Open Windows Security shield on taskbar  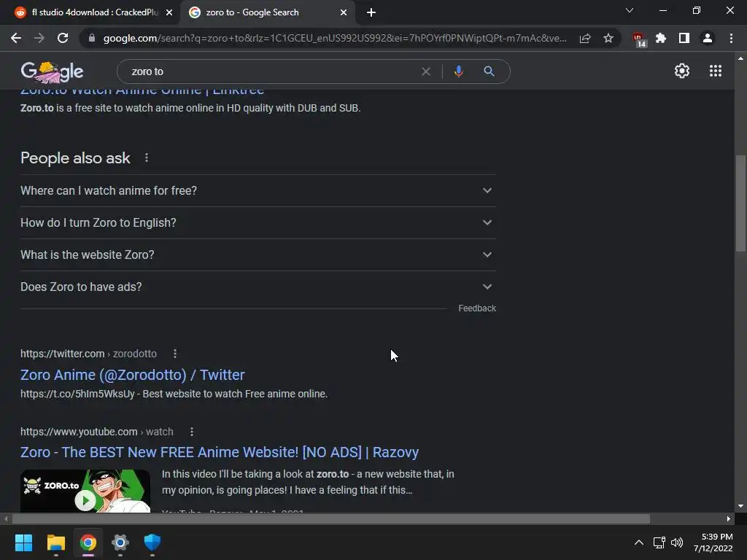click(152, 542)
